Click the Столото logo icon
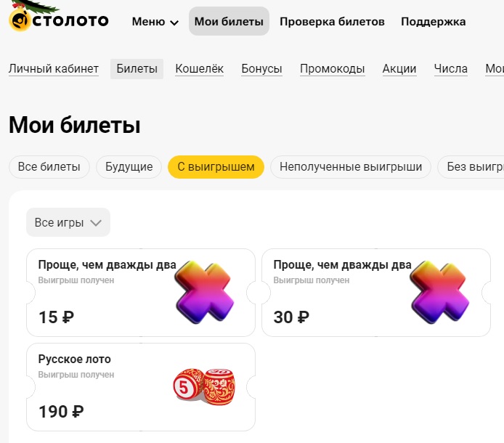Image resolution: width=504 pixels, height=443 pixels. click(20, 20)
